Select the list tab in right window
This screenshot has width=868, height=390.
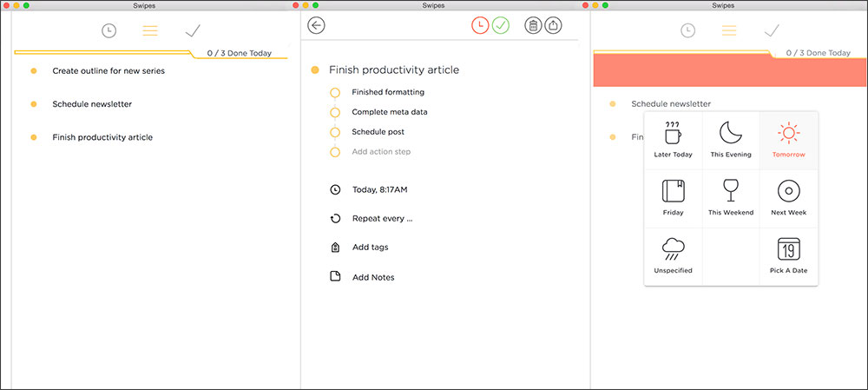pos(729,31)
